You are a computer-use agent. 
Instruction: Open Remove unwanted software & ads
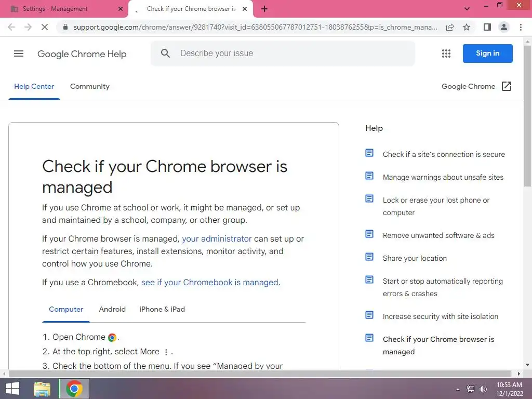[438, 235]
